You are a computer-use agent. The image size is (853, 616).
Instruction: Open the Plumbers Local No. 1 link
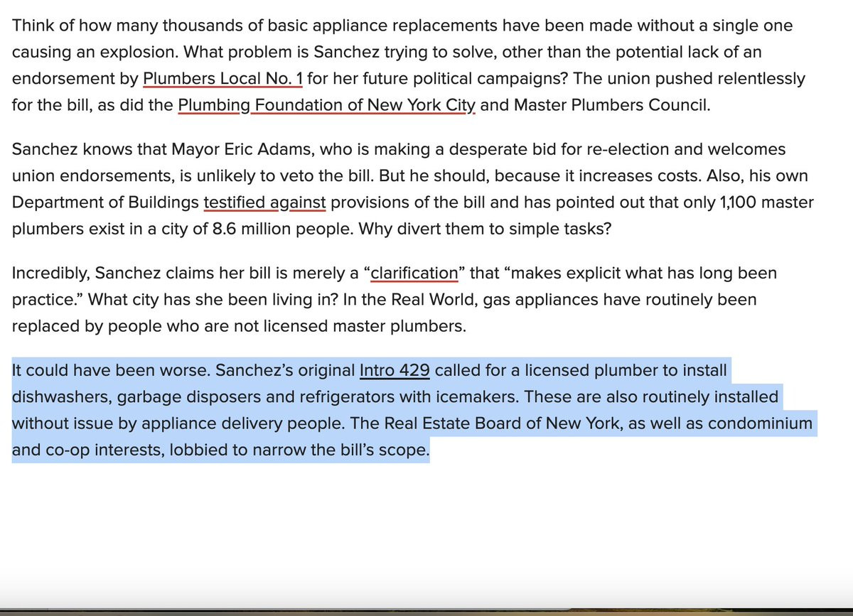[x=224, y=79]
